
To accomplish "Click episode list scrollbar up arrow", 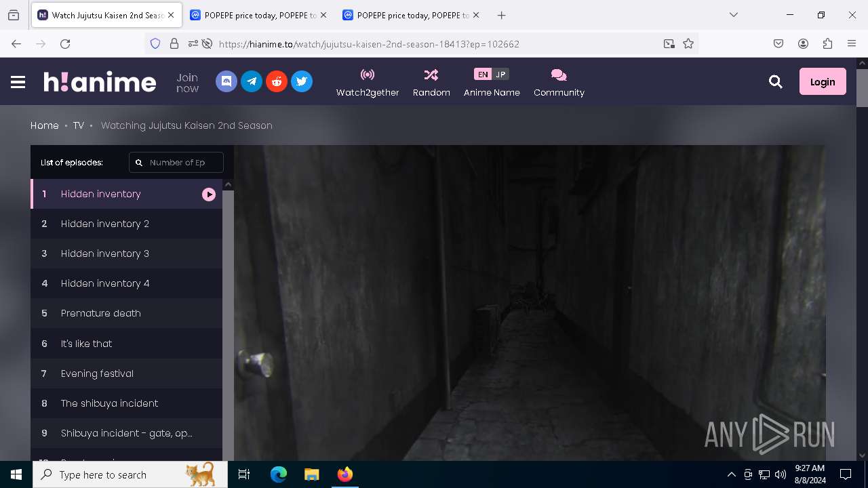I will (x=229, y=184).
